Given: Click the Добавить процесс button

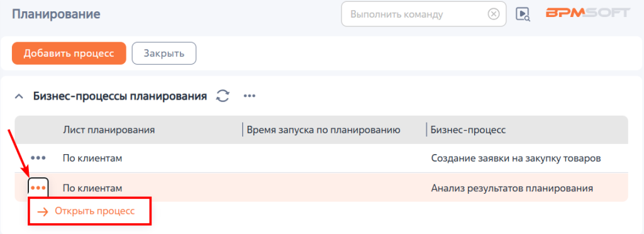Looking at the screenshot, I should click(x=69, y=53).
